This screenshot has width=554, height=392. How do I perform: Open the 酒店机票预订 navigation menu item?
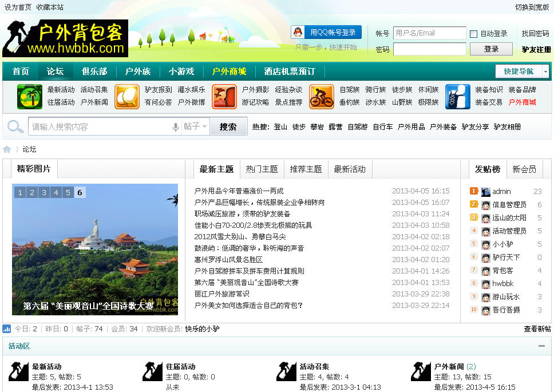[290, 72]
